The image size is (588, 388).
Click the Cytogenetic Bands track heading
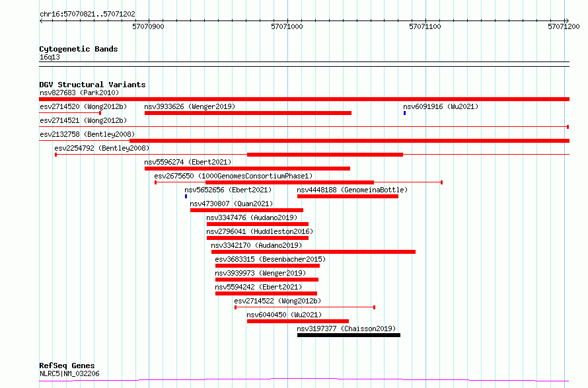point(79,49)
